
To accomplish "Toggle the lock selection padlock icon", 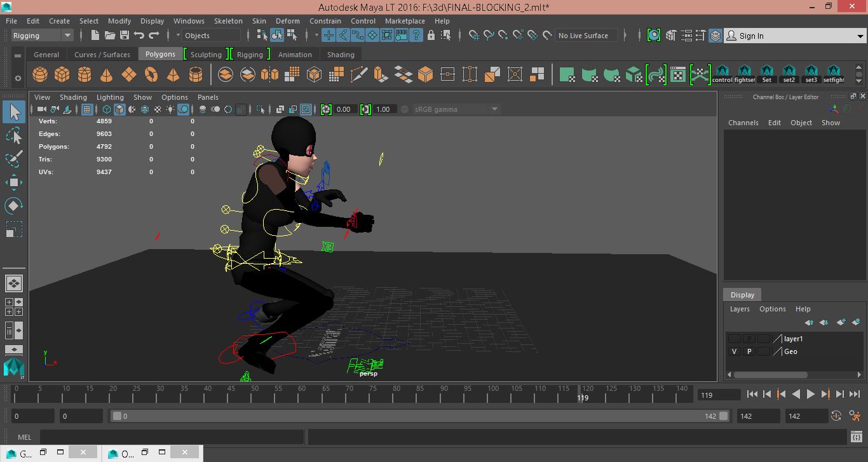I will click(431, 36).
